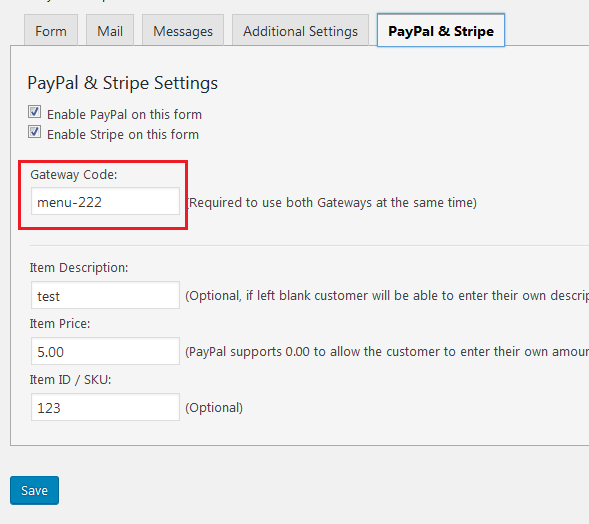The width and height of the screenshot is (589, 524).
Task: Click the 'Item Price:' label
Action: click(x=60, y=323)
